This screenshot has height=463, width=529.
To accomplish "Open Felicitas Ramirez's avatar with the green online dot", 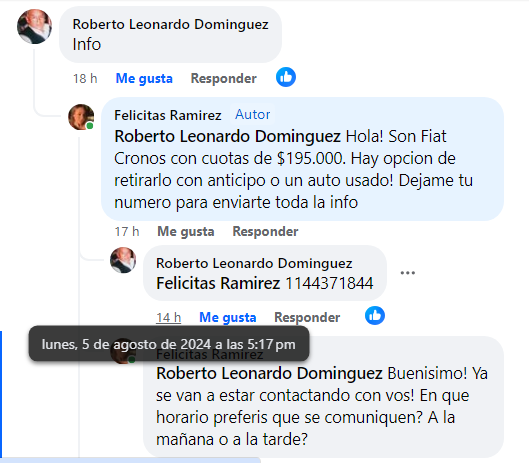I will [x=81, y=117].
